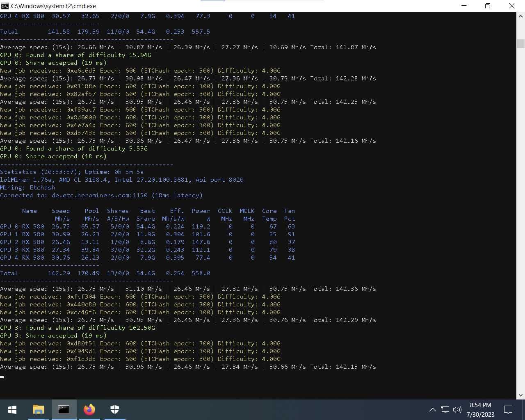This screenshot has height=420, width=525.
Task: Click 'Share accepted (18 ms)' line
Action: (x=53, y=156)
